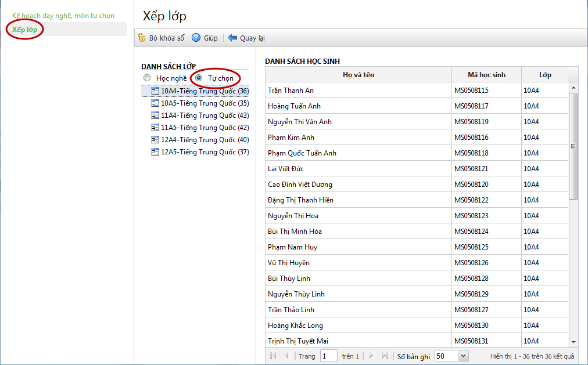Click the scroll down arrow of student list
Image resolution: width=588 pixels, height=365 pixels.
(573, 342)
